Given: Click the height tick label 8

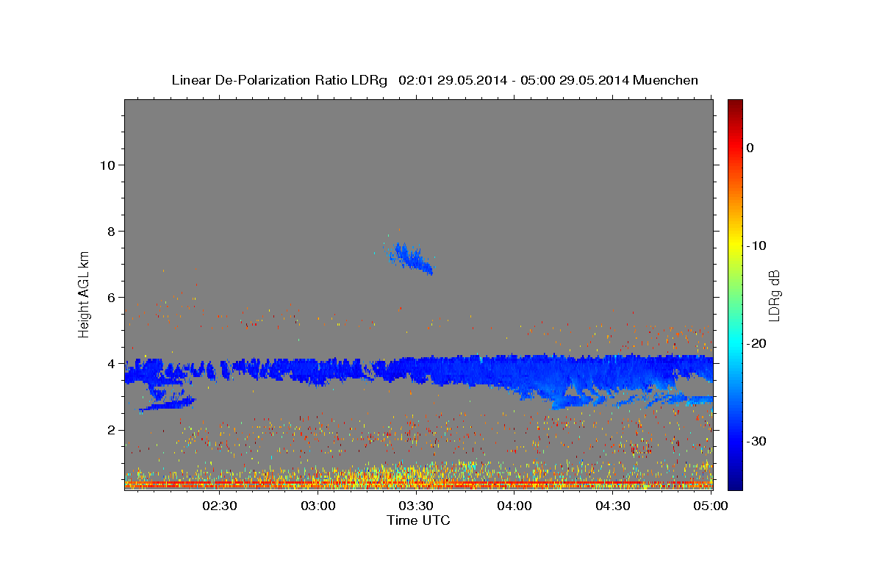Looking at the screenshot, I should pos(111,231).
